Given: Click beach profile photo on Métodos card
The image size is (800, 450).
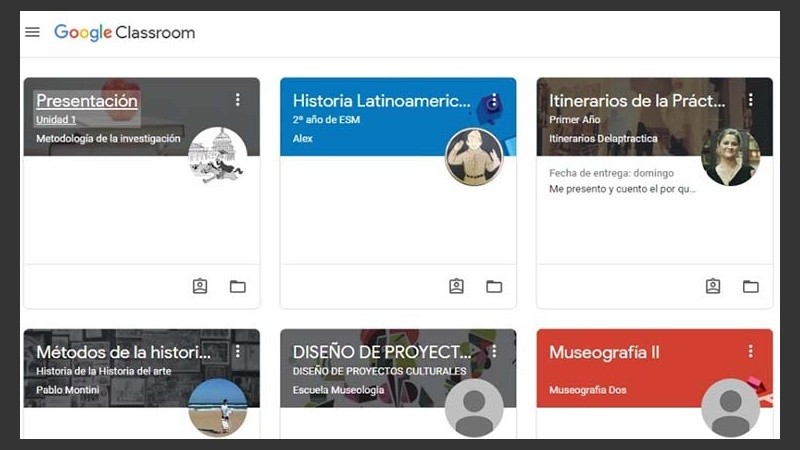Looking at the screenshot, I should (x=217, y=407).
